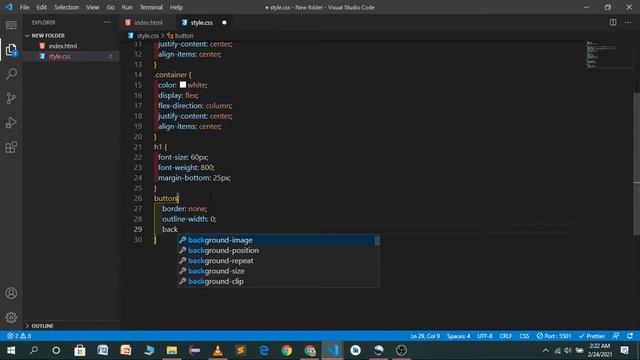Open the Search view in activity bar

pos(11,74)
